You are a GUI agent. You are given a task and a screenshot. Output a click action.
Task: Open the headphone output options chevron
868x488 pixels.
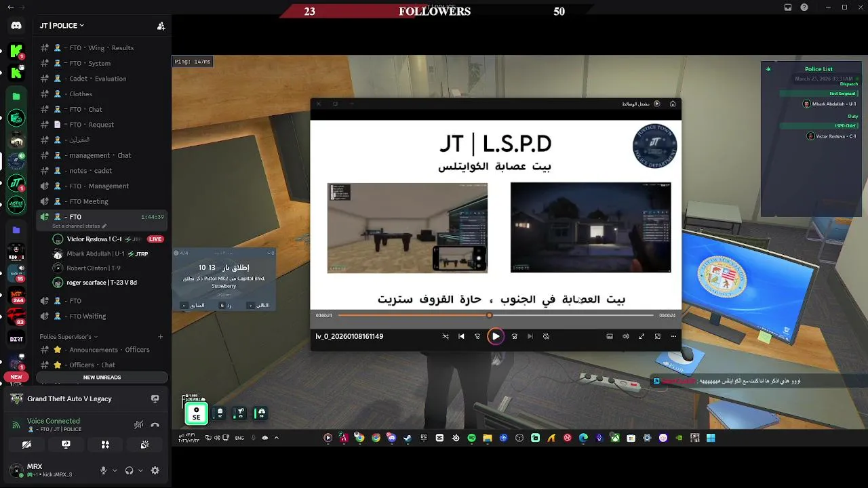140,470
